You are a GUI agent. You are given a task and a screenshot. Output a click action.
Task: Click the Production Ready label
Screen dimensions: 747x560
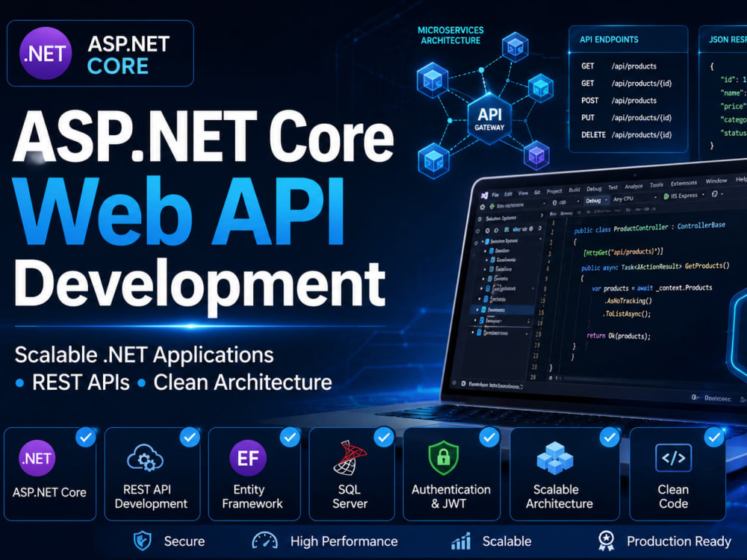678,541
